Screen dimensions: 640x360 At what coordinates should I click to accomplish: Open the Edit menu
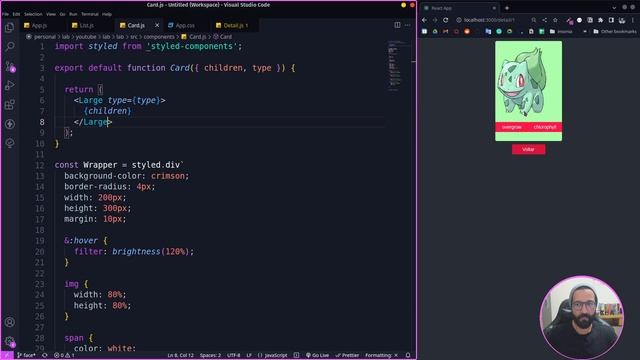16,14
